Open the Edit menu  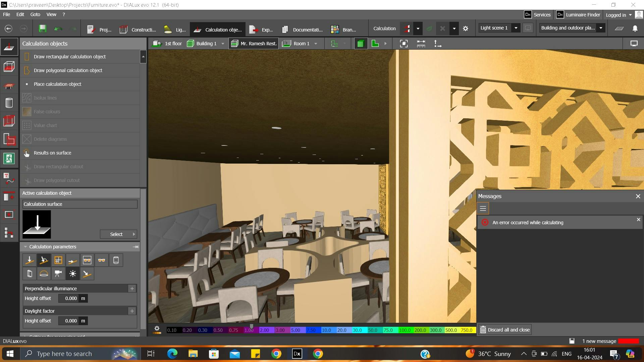pos(20,14)
